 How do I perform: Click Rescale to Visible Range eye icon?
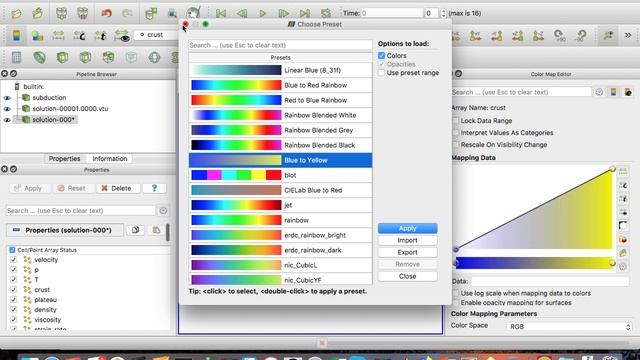[122, 36]
